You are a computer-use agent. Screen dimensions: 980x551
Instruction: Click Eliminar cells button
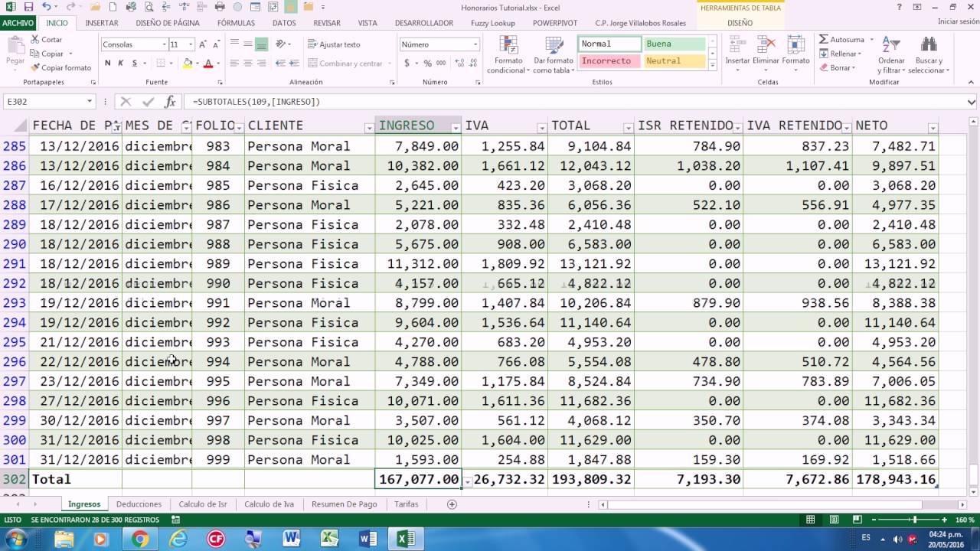pos(766,54)
